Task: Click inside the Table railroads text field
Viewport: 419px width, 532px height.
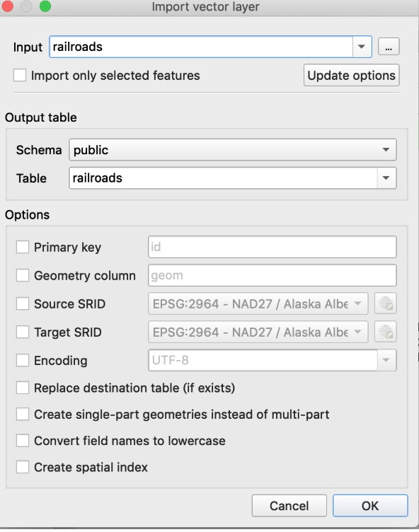Action: (x=223, y=178)
